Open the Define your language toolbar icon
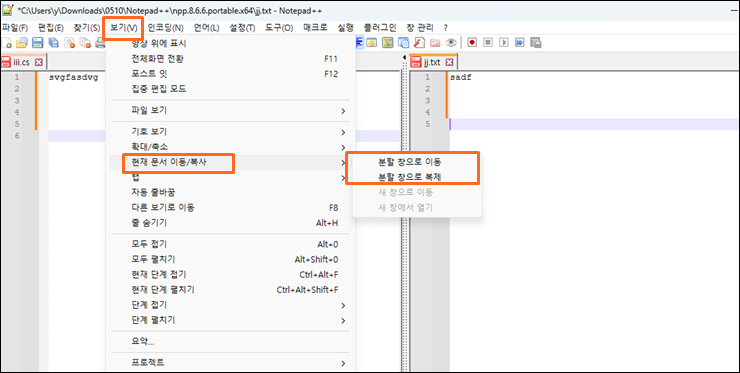Viewport: 740px width, 373px height. (372, 43)
